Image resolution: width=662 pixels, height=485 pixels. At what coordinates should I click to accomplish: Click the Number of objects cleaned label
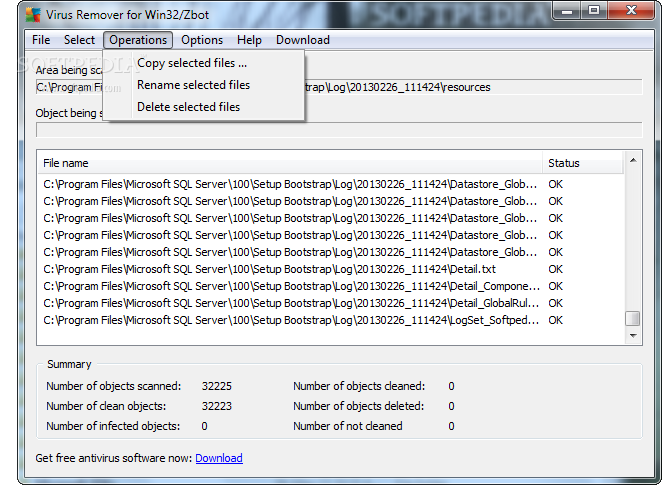tap(359, 386)
